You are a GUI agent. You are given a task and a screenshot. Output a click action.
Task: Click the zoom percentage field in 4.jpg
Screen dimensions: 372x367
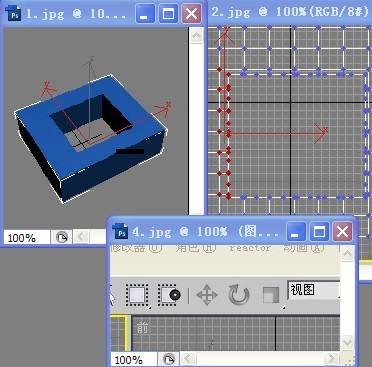click(134, 360)
